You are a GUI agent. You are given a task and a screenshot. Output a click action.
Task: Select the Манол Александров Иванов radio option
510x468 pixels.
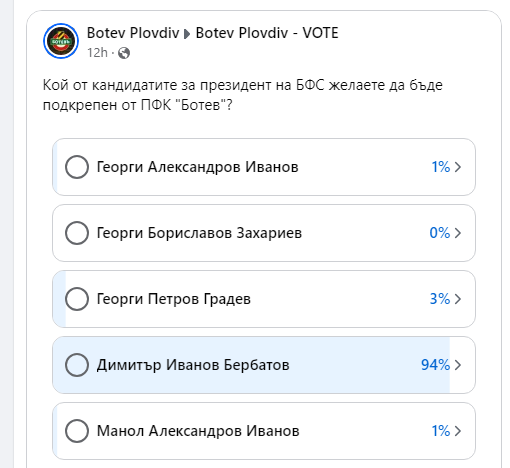tap(77, 431)
